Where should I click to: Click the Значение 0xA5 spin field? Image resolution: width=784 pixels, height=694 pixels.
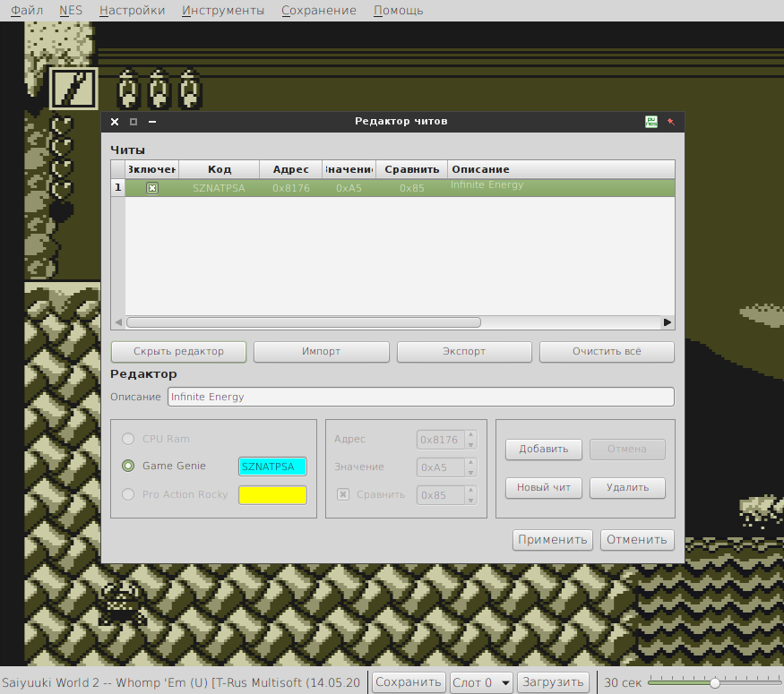pyautogui.click(x=441, y=467)
